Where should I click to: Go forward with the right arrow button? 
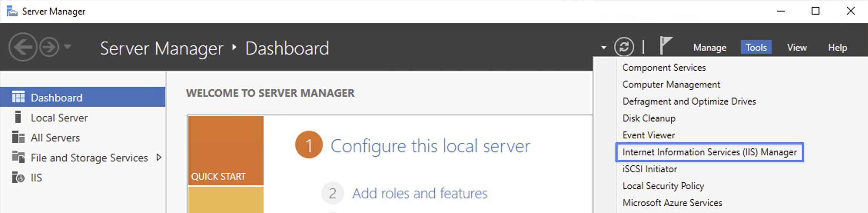click(50, 47)
